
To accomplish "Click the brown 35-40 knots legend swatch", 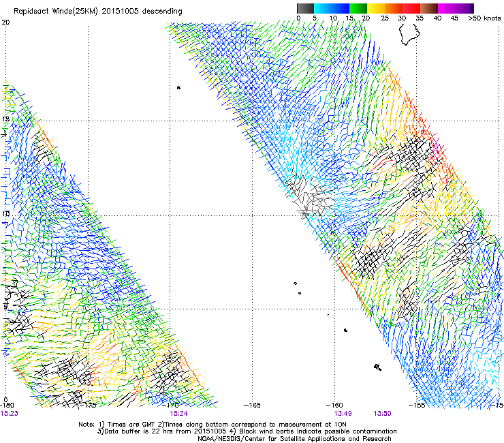I will click(x=429, y=8).
